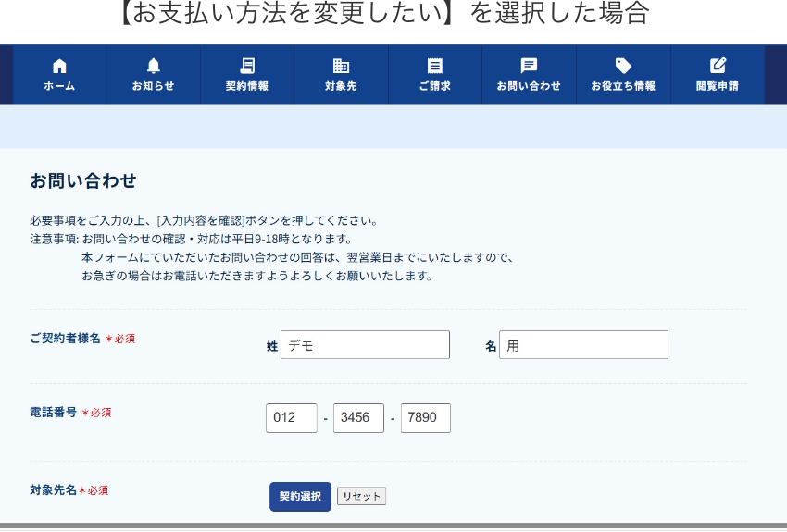This screenshot has width=787, height=532.
Task: Open the ホーム menu label
Action: point(59,86)
